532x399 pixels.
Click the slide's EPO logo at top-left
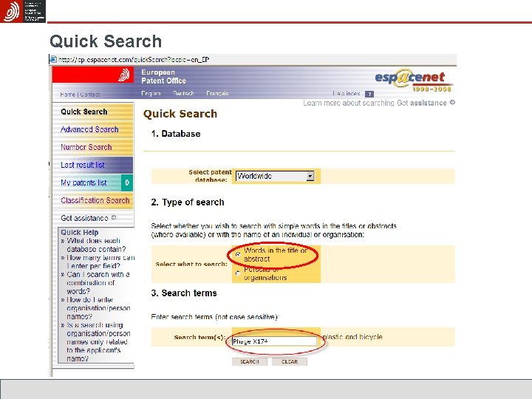(23, 11)
